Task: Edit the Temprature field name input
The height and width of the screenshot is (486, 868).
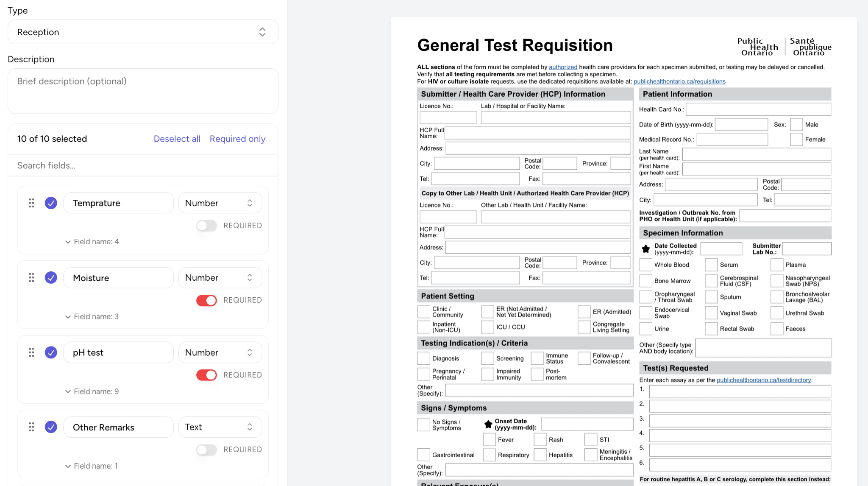Action: click(119, 203)
